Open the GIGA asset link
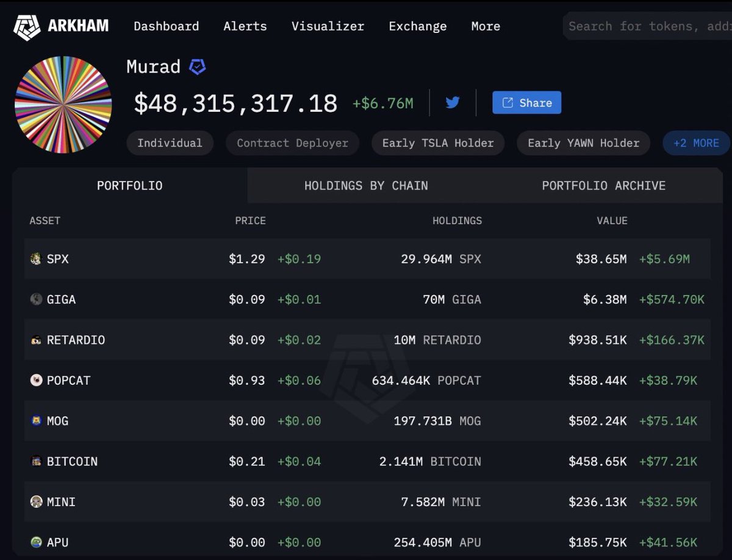The width and height of the screenshot is (732, 560). 62,299
